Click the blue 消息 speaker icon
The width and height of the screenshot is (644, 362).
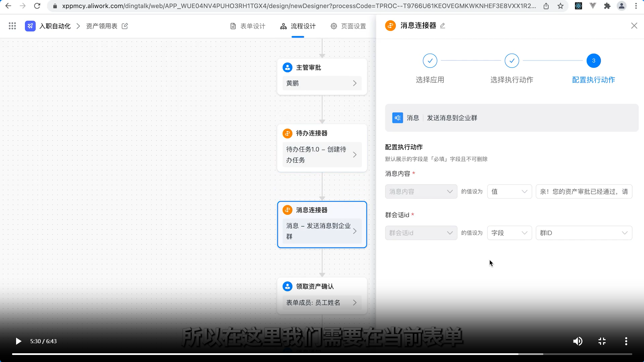(x=398, y=118)
